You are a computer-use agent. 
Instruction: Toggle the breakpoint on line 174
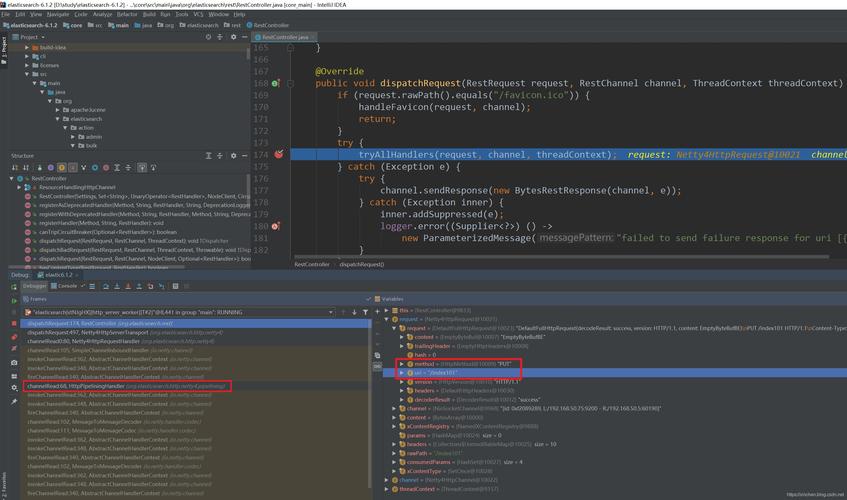click(x=279, y=154)
